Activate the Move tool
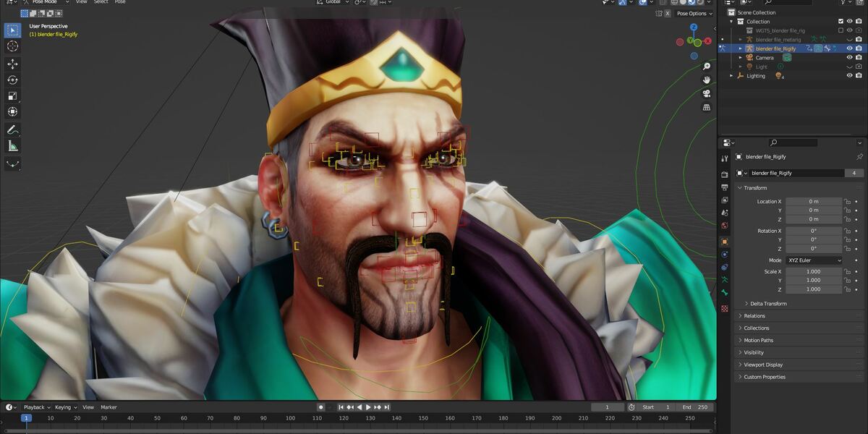Screen dimensions: 868x434 12,64
